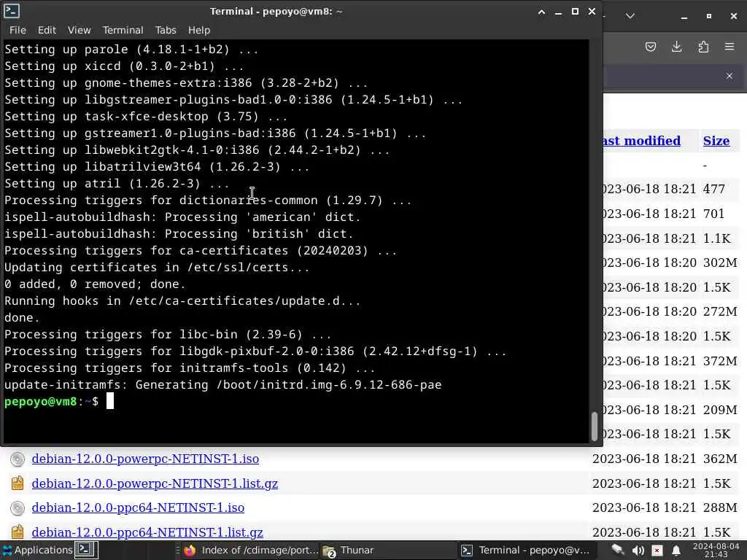This screenshot has height=560, width=747.
Task: Switch to Firefox 'Index of /cdimage/port...' taskbar button
Action: point(251,551)
